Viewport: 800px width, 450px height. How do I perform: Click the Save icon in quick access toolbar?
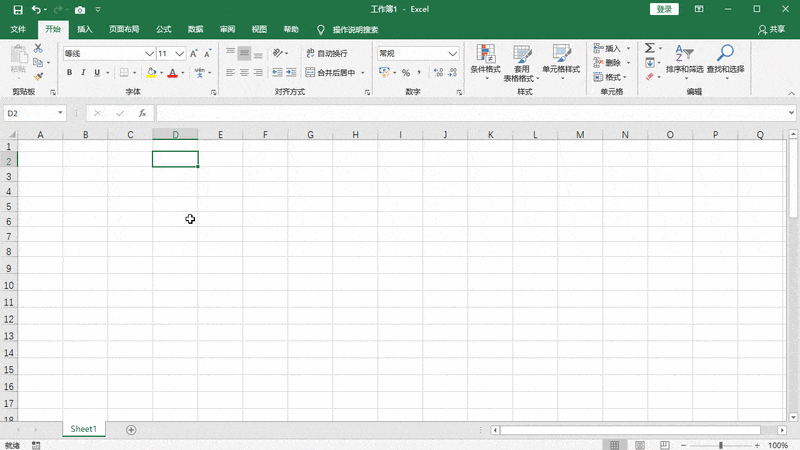[x=17, y=9]
